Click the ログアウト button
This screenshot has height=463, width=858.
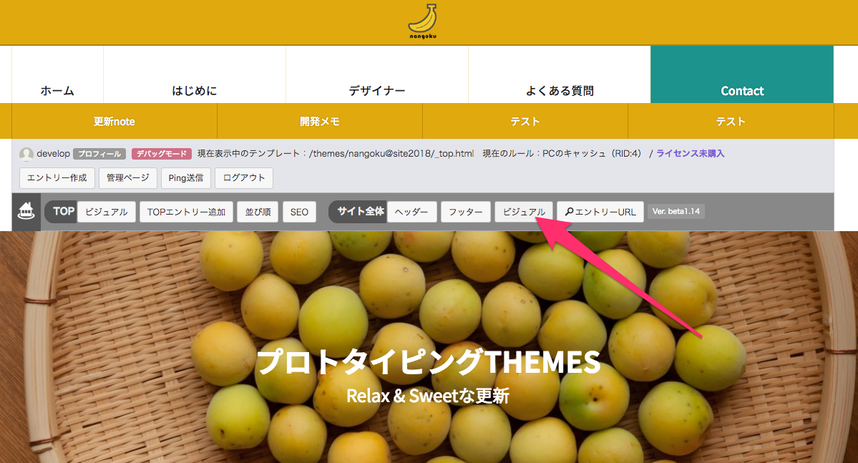[244, 178]
